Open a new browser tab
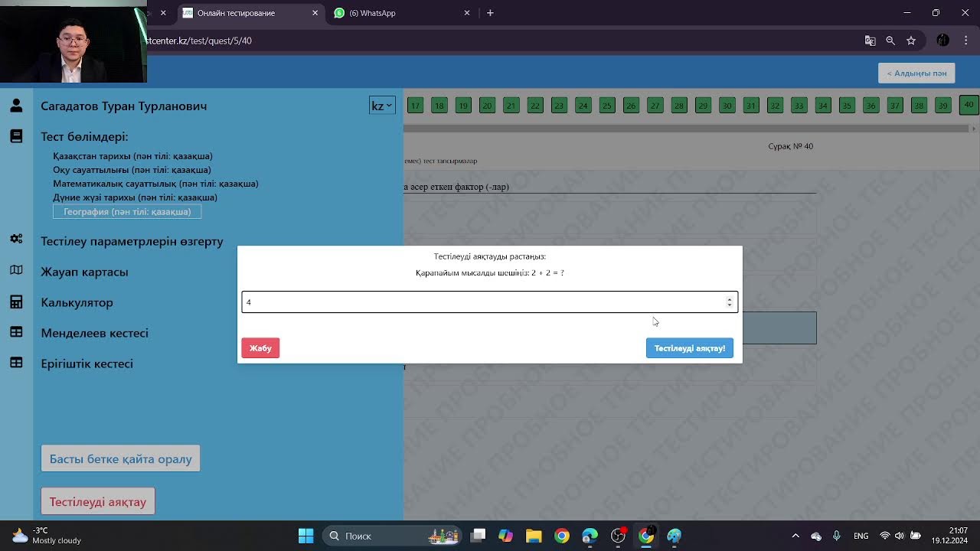Image resolution: width=980 pixels, height=551 pixels. [490, 13]
